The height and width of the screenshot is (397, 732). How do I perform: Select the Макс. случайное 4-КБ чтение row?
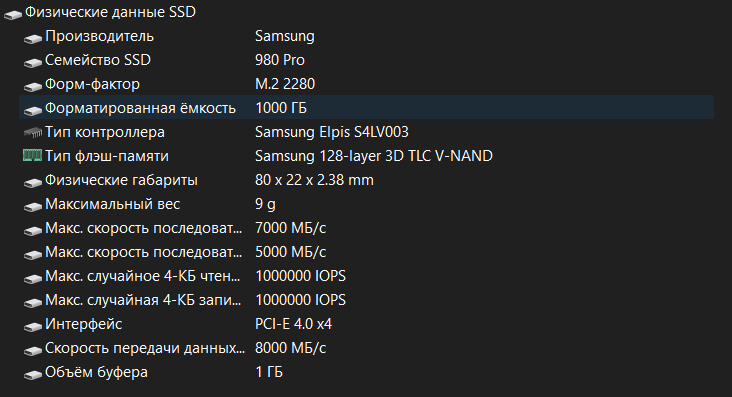point(367,276)
